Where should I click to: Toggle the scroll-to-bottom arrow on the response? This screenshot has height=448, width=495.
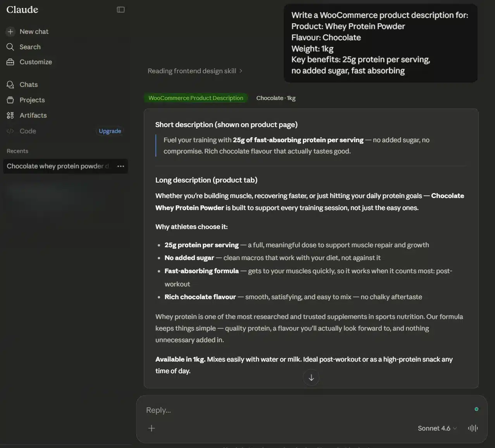point(311,377)
